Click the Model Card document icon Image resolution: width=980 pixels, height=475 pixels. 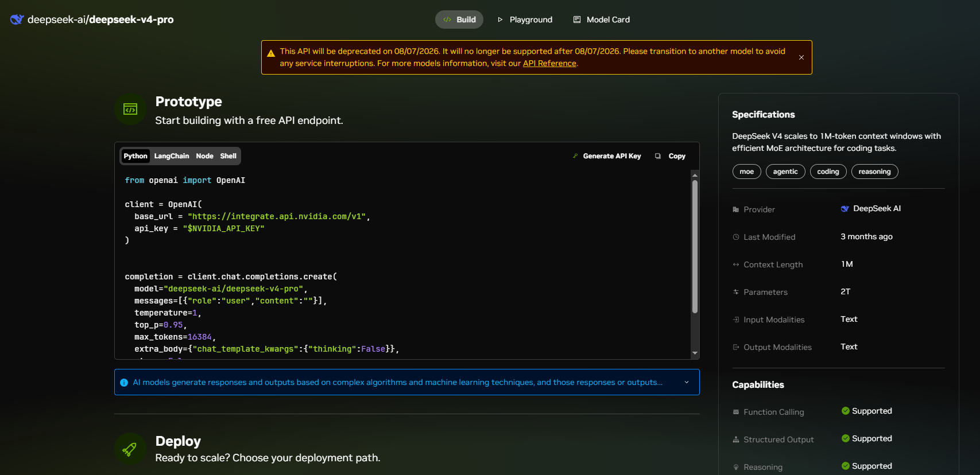click(577, 20)
